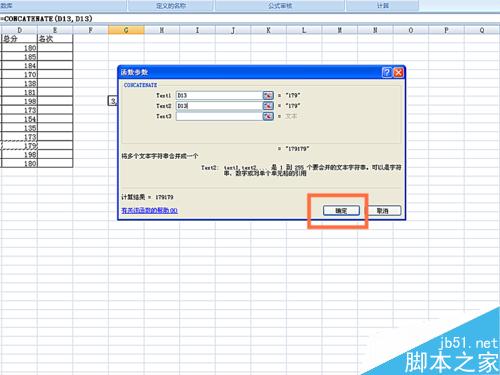Select column N header
This screenshot has width=500, height=375.
pyautogui.click(x=375, y=30)
